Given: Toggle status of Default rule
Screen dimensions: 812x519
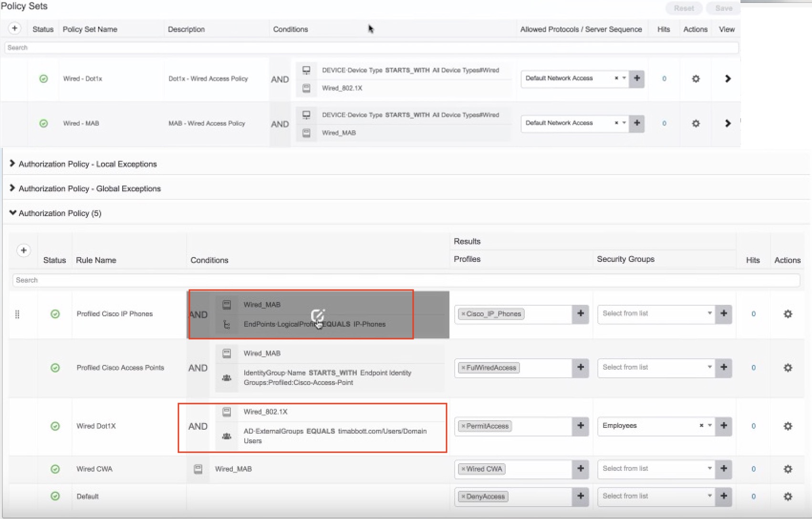Looking at the screenshot, I should (x=55, y=496).
